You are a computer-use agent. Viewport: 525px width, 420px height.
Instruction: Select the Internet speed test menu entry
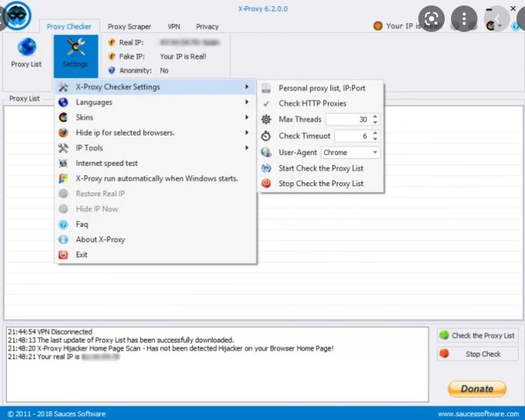[x=157, y=163]
